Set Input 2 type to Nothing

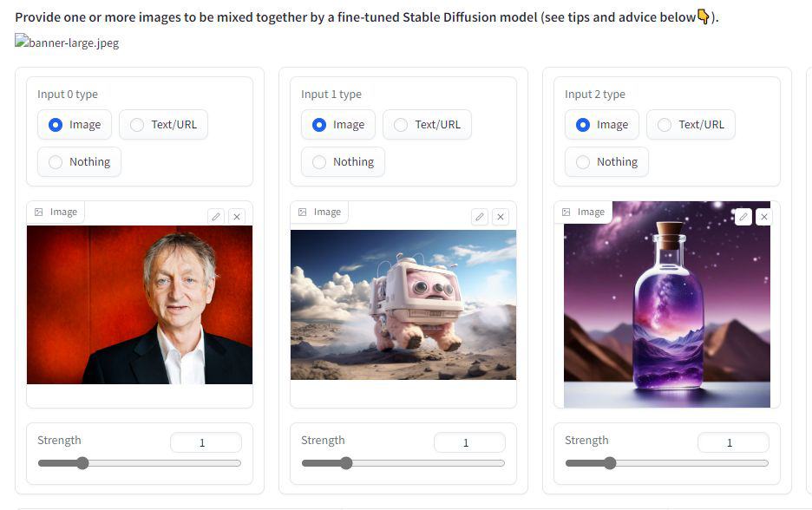(606, 161)
